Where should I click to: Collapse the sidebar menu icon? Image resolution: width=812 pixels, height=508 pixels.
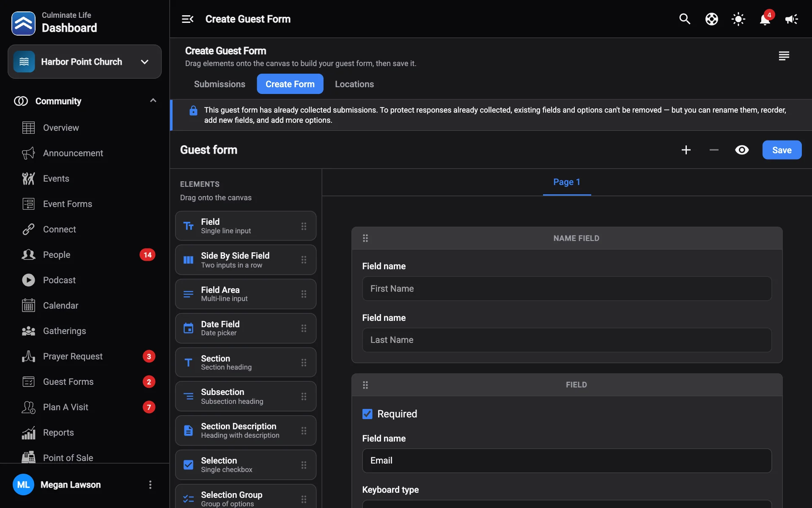(188, 19)
